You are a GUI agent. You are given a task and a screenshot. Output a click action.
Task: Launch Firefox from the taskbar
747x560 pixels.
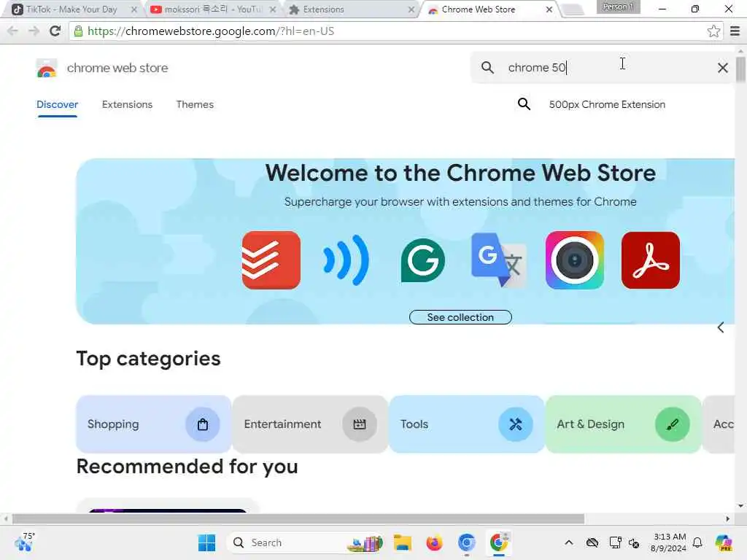point(435,542)
